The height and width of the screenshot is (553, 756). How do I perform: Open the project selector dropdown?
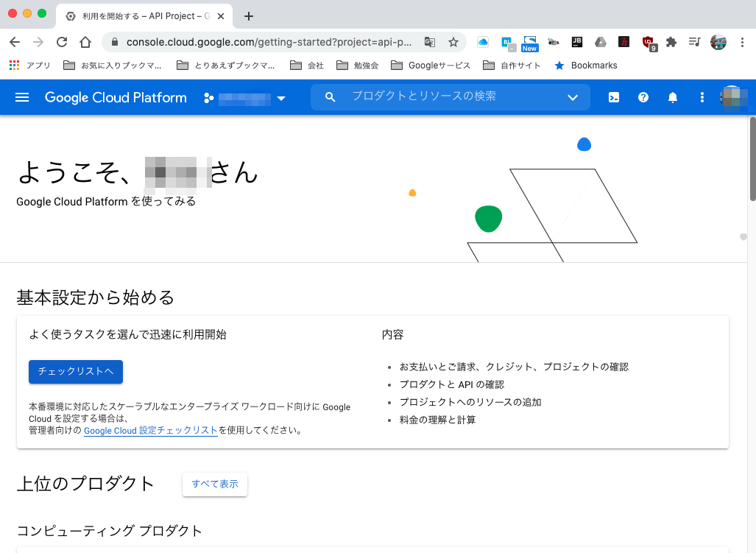pyautogui.click(x=281, y=97)
